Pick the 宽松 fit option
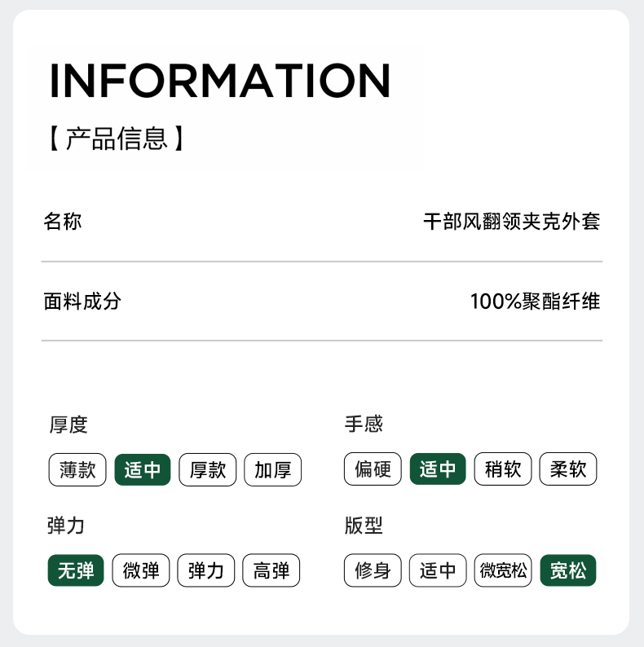Image resolution: width=644 pixels, height=647 pixels. click(x=568, y=570)
